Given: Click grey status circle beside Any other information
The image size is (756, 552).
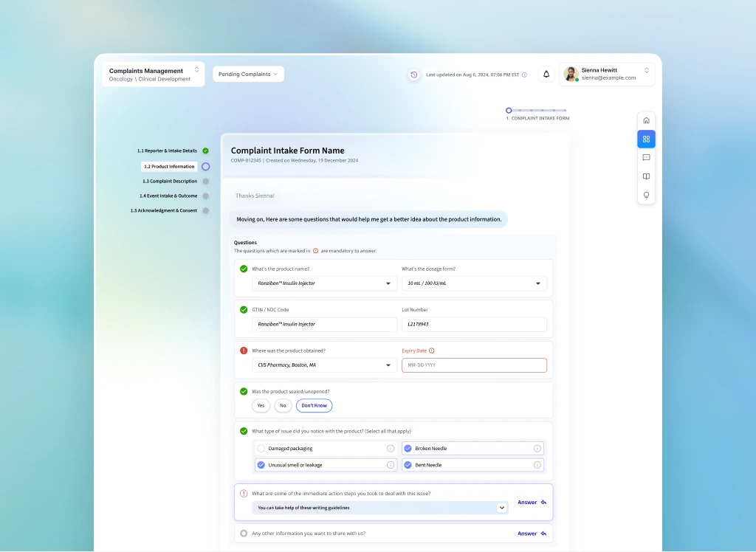Looking at the screenshot, I should point(244,534).
